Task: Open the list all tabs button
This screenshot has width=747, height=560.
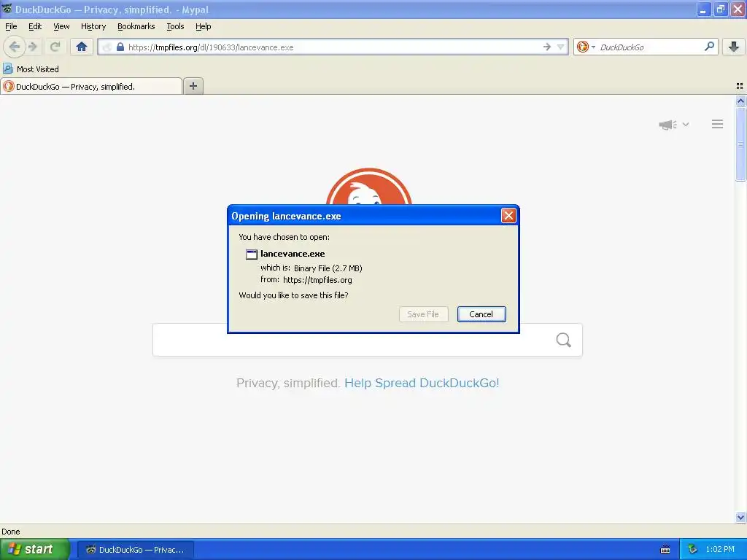Action: 740,86
